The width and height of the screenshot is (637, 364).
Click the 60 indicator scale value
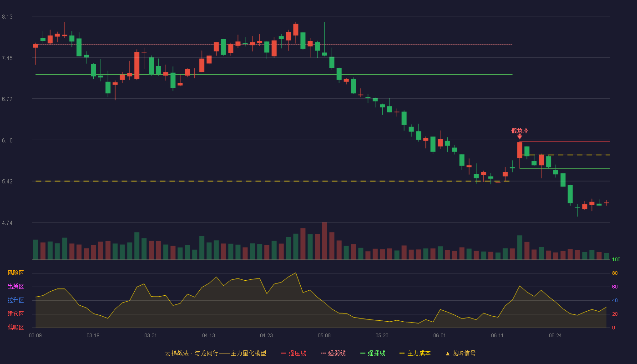coord(615,287)
